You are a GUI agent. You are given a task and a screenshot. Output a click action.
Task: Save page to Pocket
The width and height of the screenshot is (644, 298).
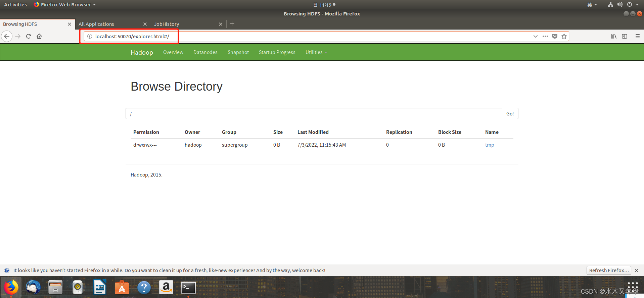tap(555, 36)
